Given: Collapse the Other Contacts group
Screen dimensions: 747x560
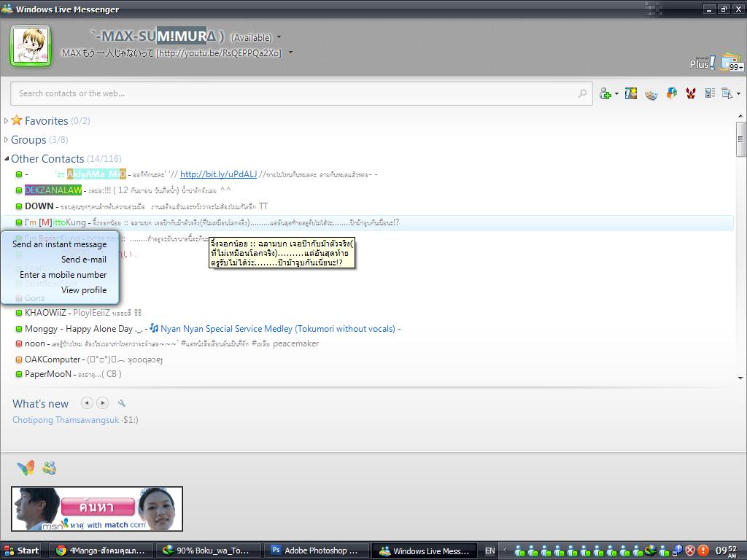Looking at the screenshot, I should pyautogui.click(x=6, y=158).
